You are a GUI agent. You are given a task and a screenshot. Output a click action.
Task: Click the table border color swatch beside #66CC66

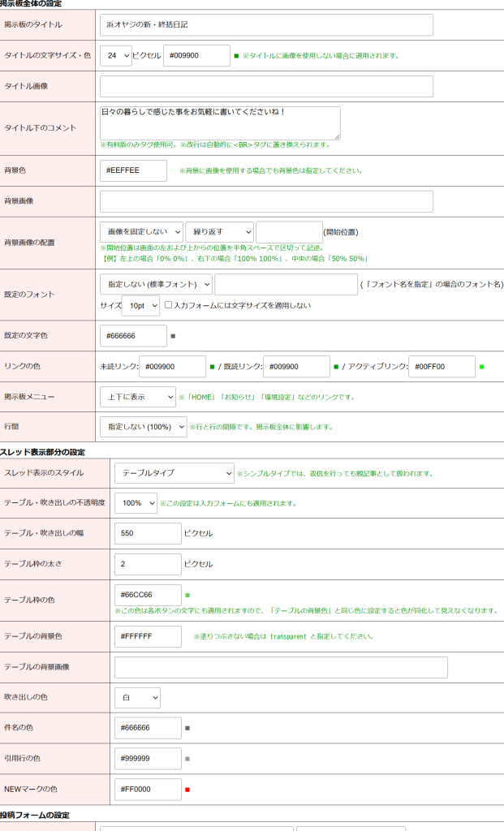point(187,595)
